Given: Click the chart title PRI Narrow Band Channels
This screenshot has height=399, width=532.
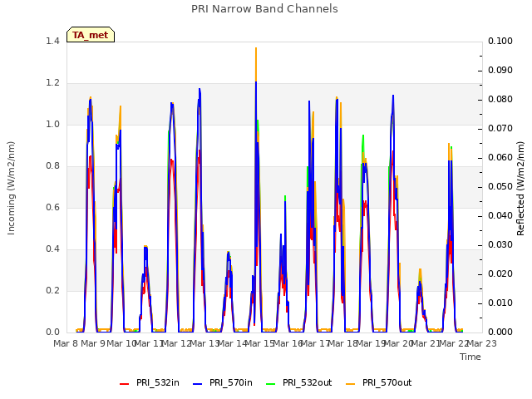Looking at the screenshot, I should 264,9.
